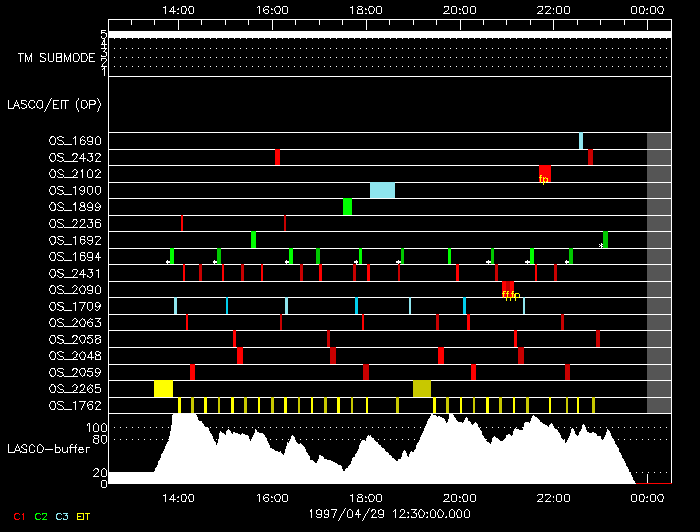Click the gray shaded region in OS_1690 row
Image resolution: width=700 pixels, height=532 pixels.
tap(659, 141)
